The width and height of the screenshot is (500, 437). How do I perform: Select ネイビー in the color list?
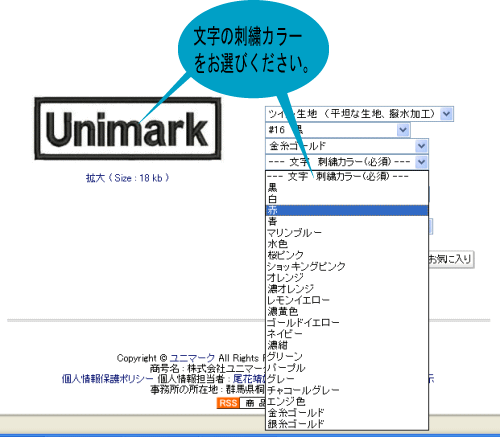tap(347, 334)
